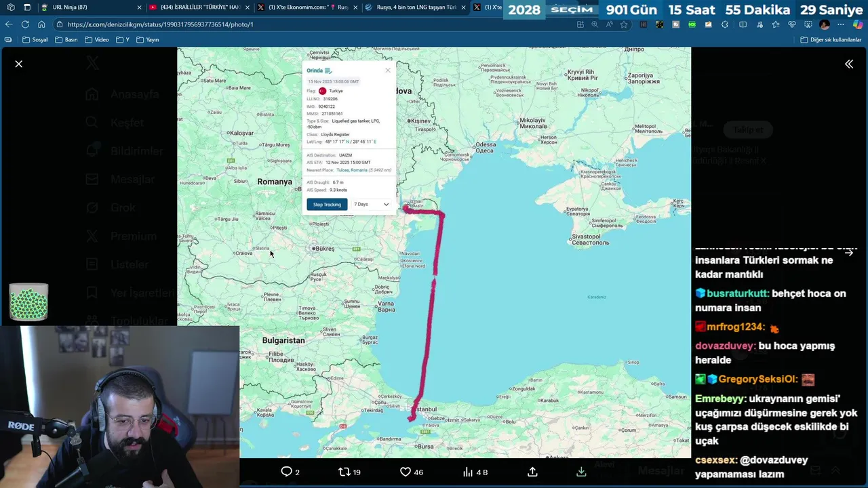Click the red route start marker near Istanbul
Viewport: 868px width, 488px height.
pyautogui.click(x=411, y=418)
